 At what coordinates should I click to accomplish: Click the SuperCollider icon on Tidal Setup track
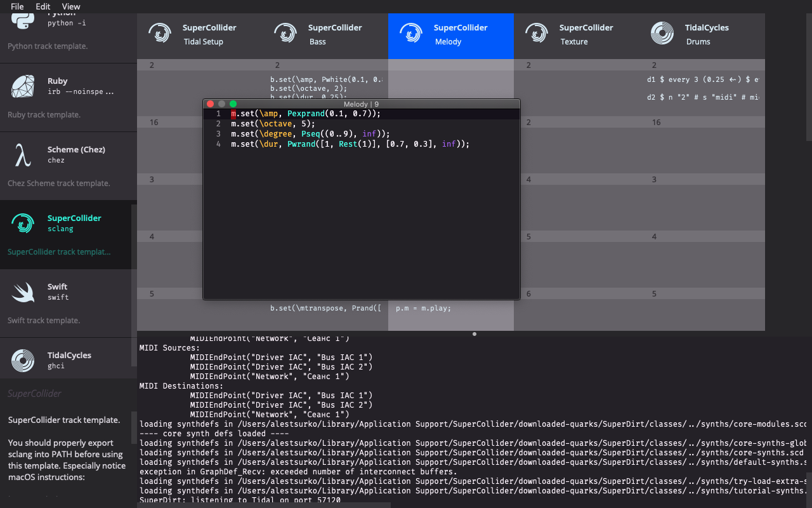159,33
